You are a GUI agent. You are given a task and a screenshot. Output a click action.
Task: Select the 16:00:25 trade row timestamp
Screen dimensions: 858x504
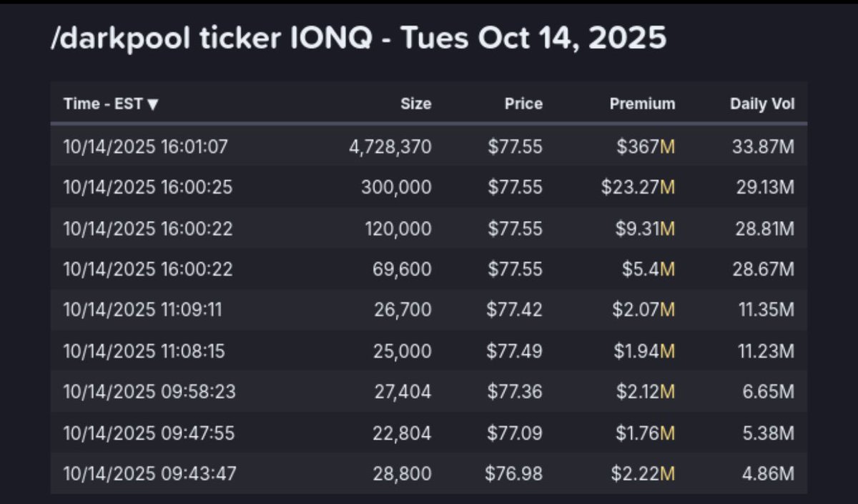click(x=147, y=187)
